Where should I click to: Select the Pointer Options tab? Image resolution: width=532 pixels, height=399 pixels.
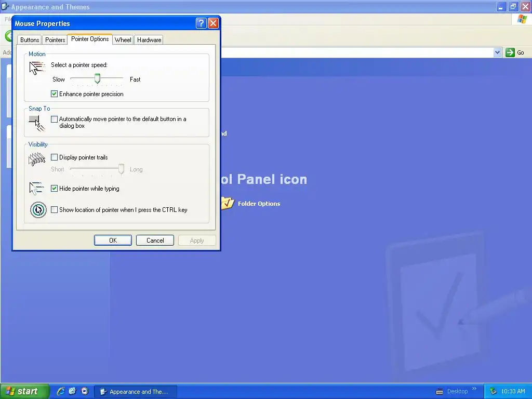90,39
